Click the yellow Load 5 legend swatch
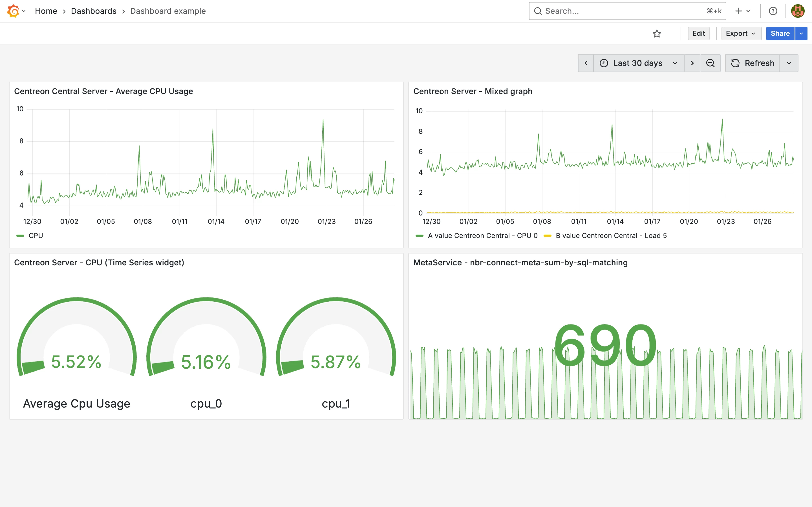Screen dimensions: 812x507 point(547,236)
